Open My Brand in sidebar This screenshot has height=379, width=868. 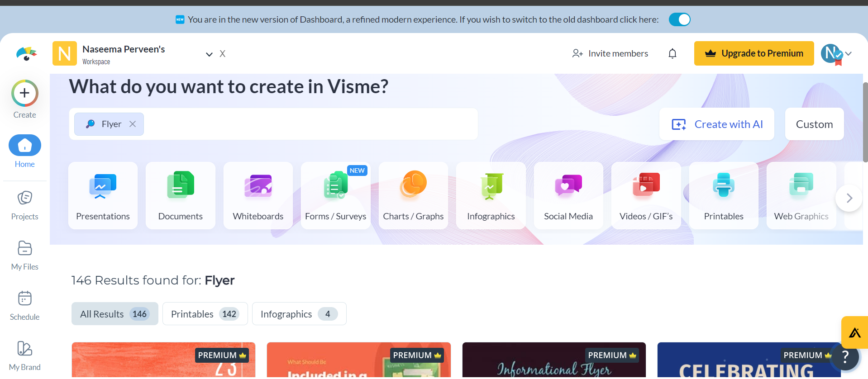25,356
